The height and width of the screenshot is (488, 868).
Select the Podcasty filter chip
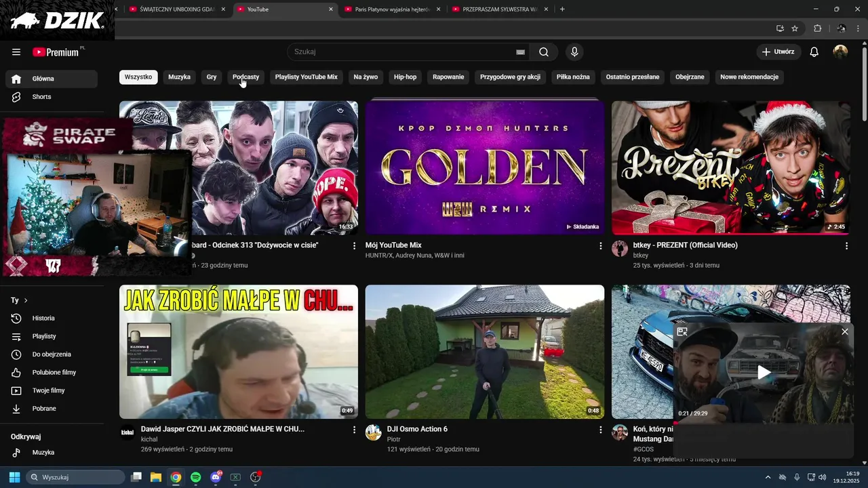245,77
